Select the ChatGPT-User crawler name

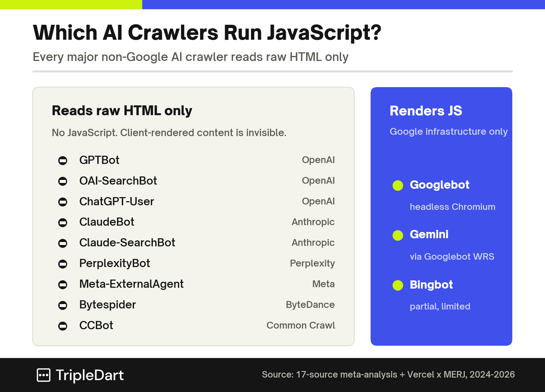coord(117,201)
